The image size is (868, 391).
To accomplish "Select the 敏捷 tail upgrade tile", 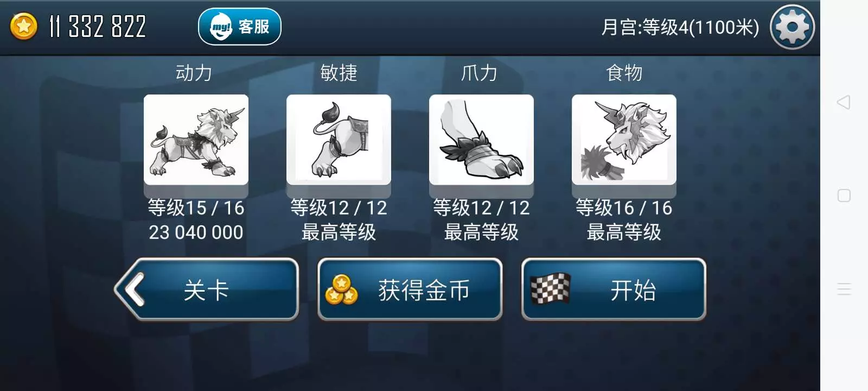I will click(339, 140).
